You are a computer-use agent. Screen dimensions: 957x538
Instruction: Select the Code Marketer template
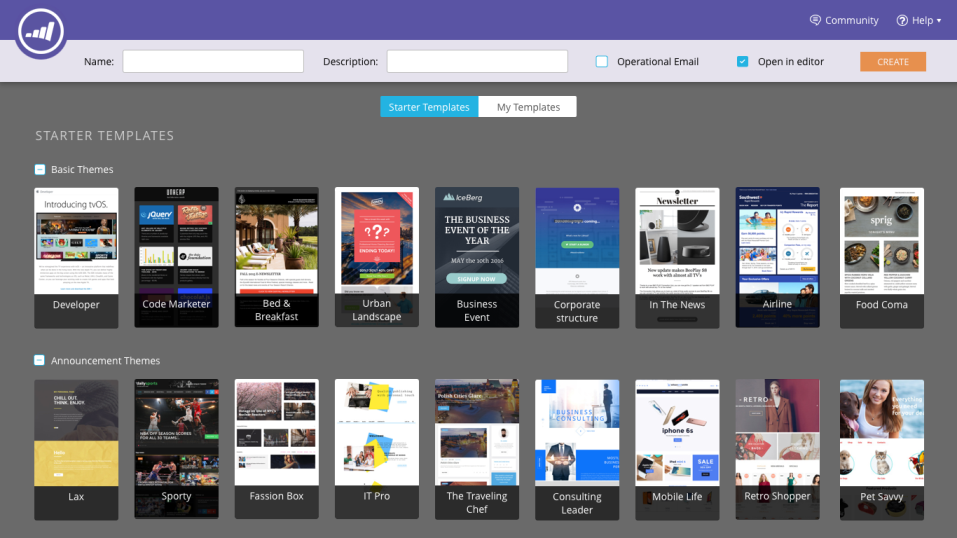coord(176,257)
